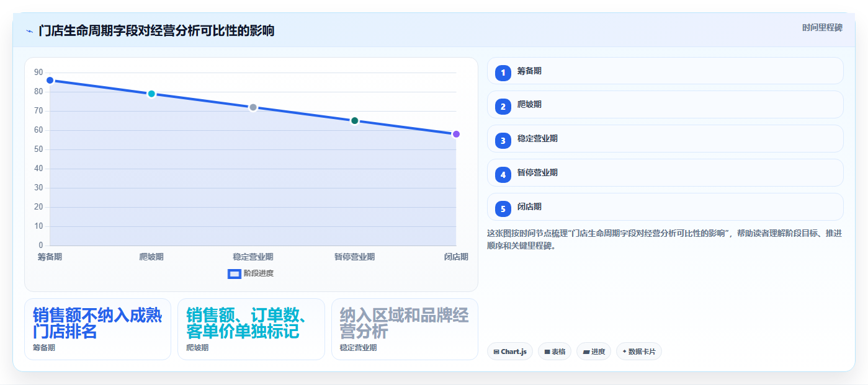Click the 销售额、订单数、客单价单独标记 card

[251, 329]
